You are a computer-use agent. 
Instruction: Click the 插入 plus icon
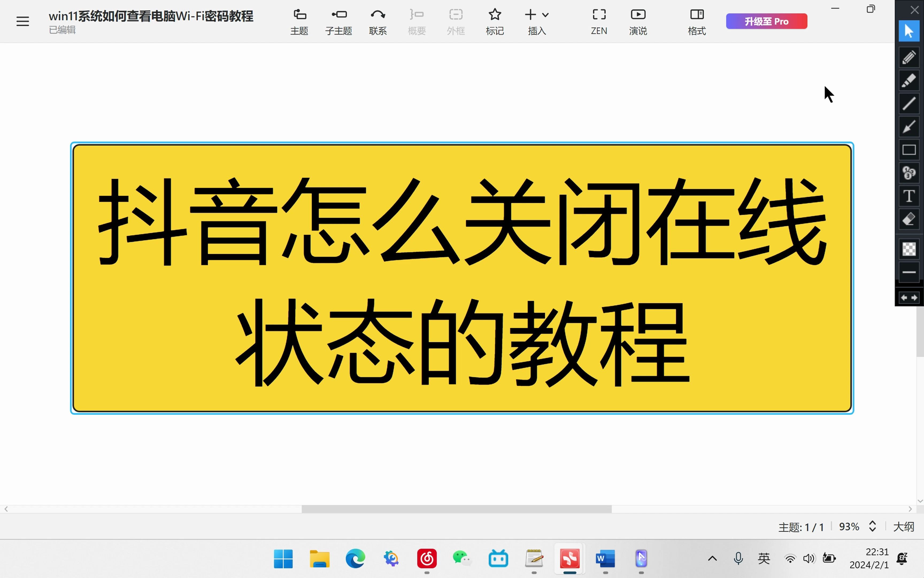530,15
